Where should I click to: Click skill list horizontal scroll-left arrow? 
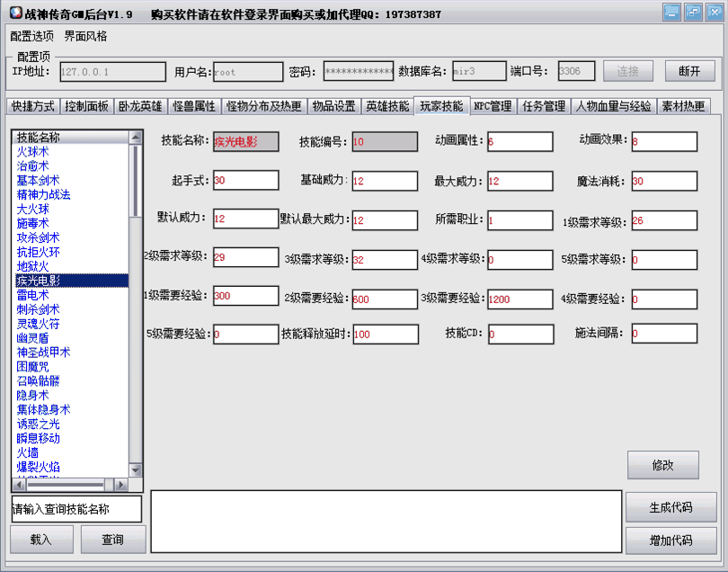pos(19,485)
